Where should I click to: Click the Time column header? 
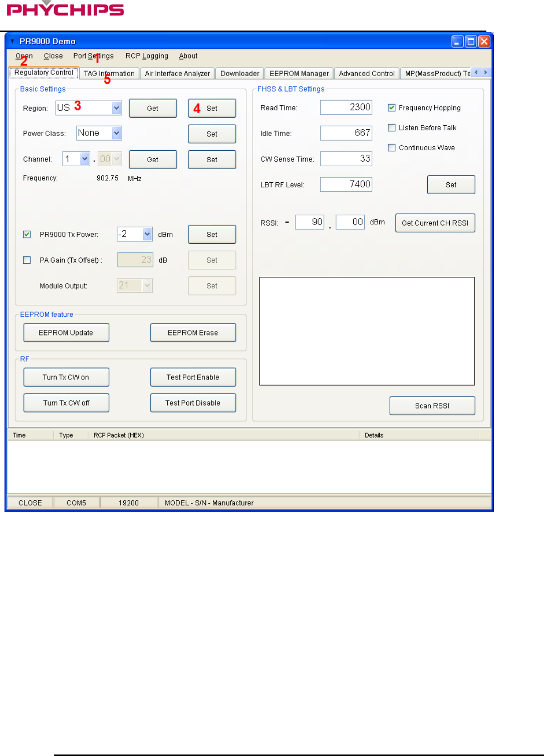pyautogui.click(x=30, y=435)
